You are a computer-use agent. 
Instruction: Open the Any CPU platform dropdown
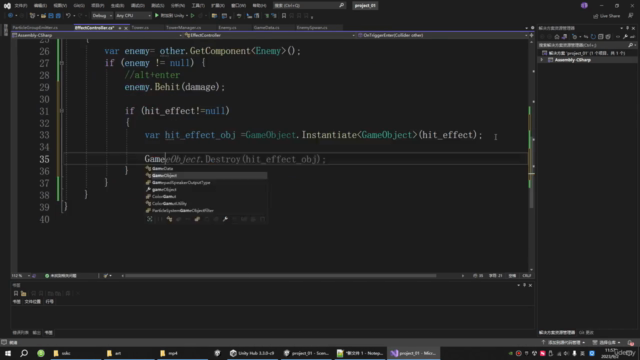[133, 16]
